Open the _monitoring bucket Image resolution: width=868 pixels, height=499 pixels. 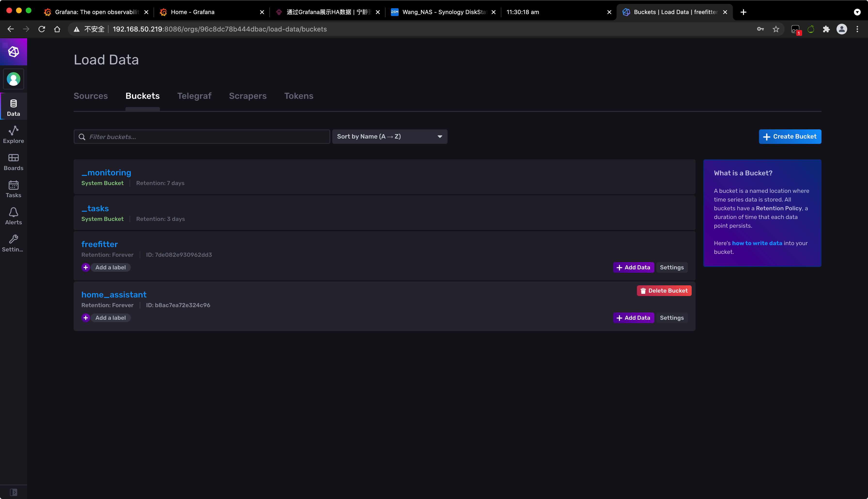(x=106, y=173)
